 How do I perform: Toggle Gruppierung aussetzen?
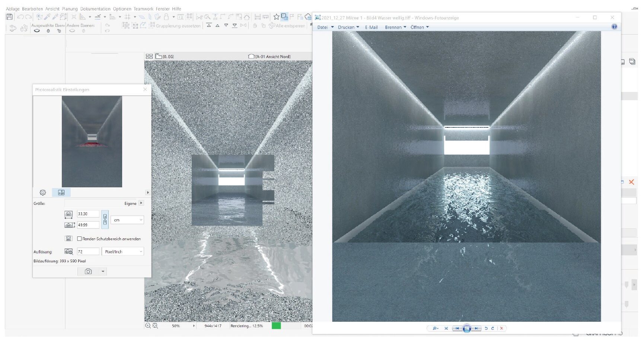(175, 26)
